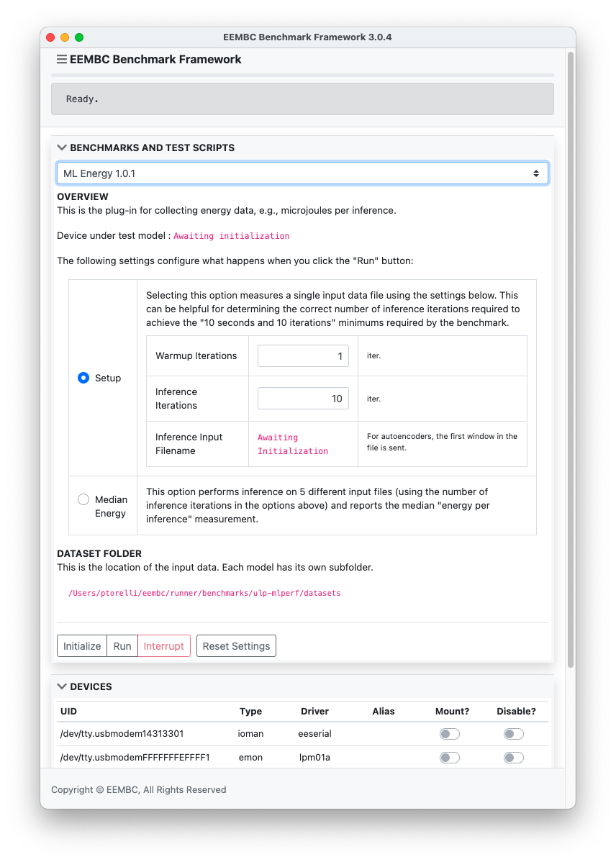616x862 pixels.
Task: Click the Reset Settings button
Action: pos(237,646)
